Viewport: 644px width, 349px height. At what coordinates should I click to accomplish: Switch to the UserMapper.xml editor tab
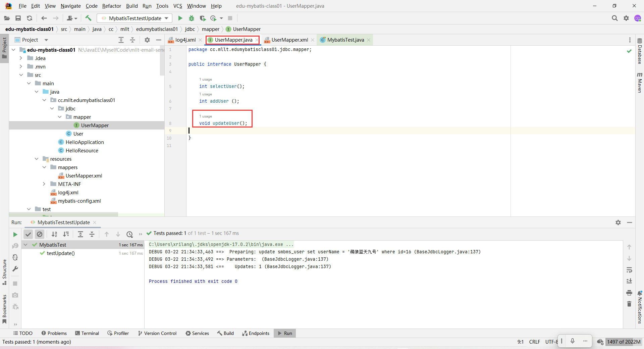pyautogui.click(x=289, y=40)
